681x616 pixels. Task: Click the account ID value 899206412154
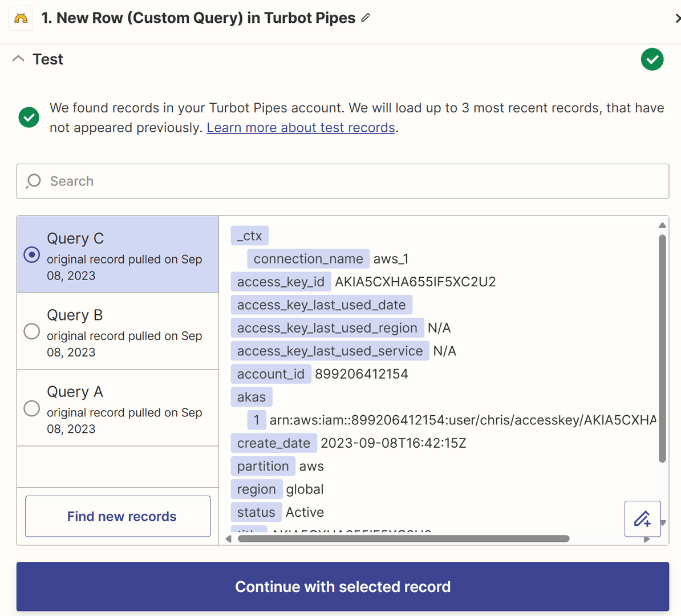click(x=362, y=374)
